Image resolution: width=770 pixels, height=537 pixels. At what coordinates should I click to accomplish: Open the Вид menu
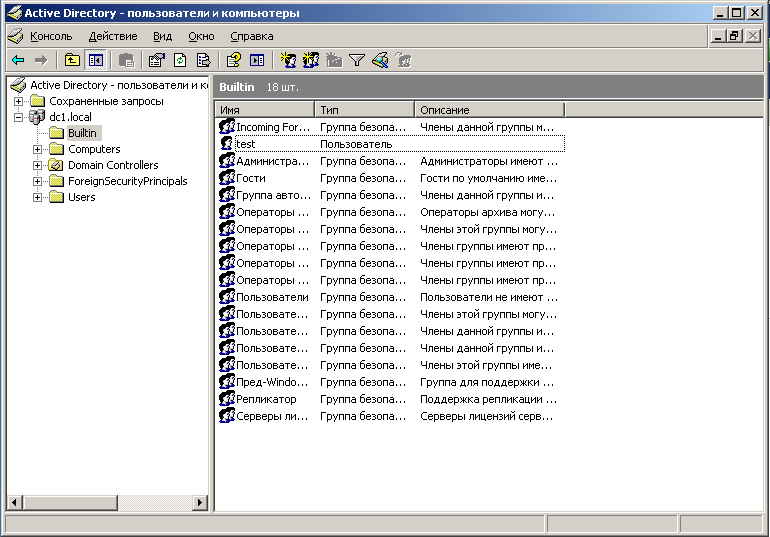pos(163,36)
